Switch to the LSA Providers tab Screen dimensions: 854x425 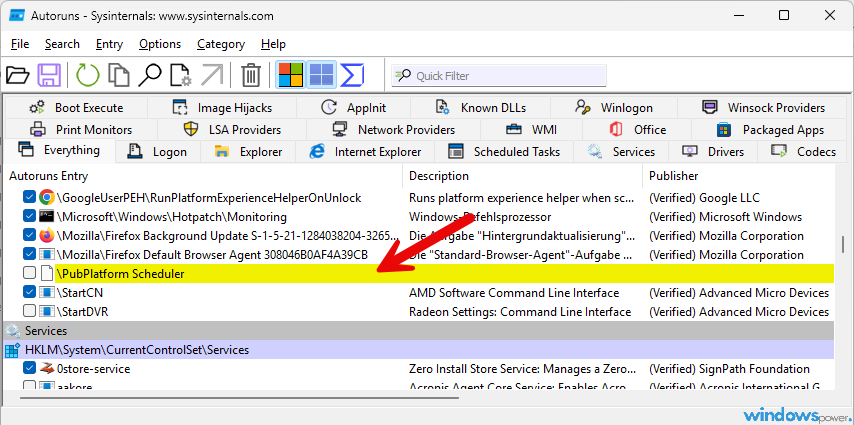pos(231,130)
